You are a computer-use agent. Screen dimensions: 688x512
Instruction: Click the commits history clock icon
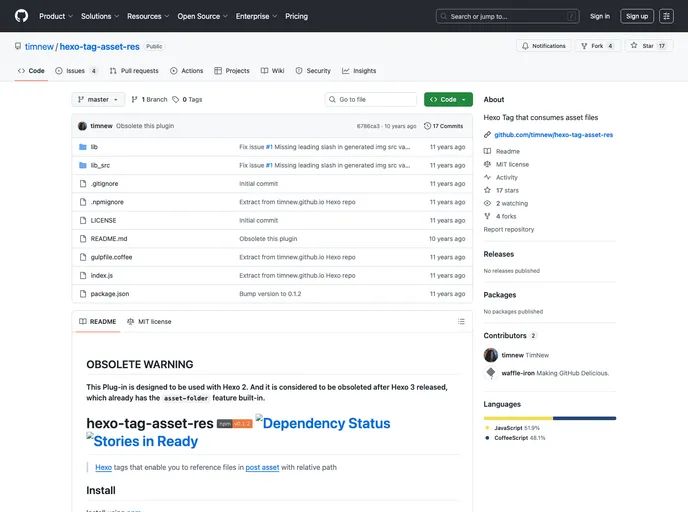pos(427,126)
